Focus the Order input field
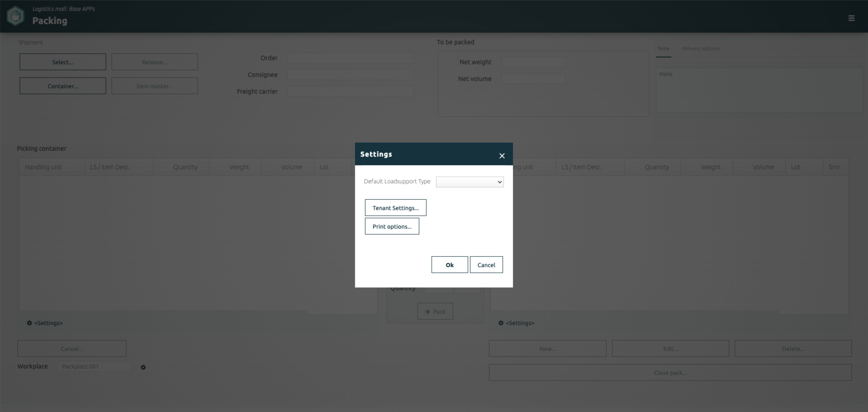 pos(351,58)
